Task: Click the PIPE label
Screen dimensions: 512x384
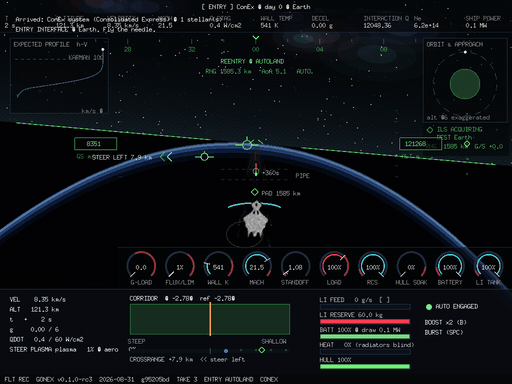Action: (x=302, y=176)
